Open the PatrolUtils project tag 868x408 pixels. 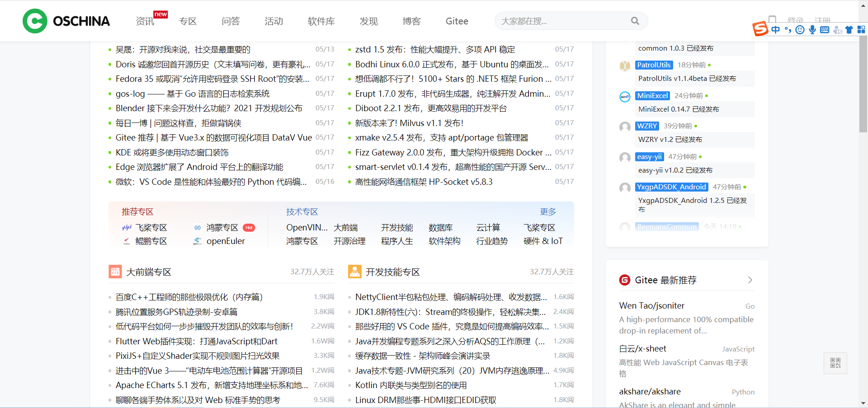click(x=654, y=65)
